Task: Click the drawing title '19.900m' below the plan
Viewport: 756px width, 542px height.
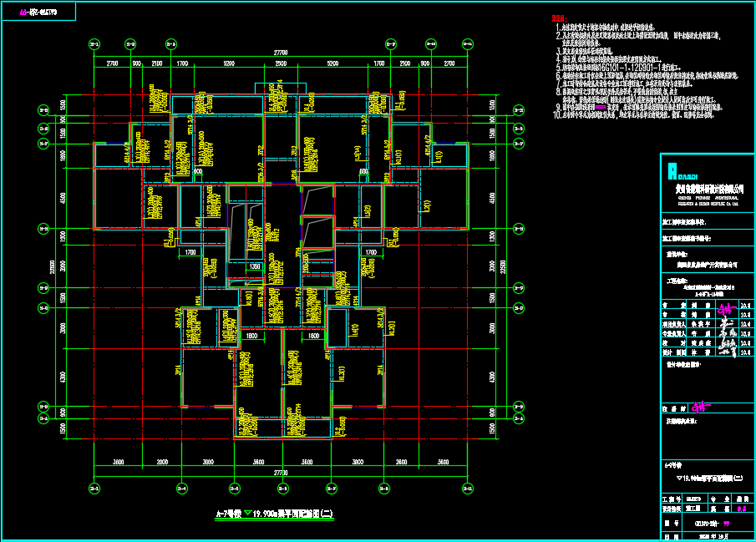Action: (x=293, y=514)
